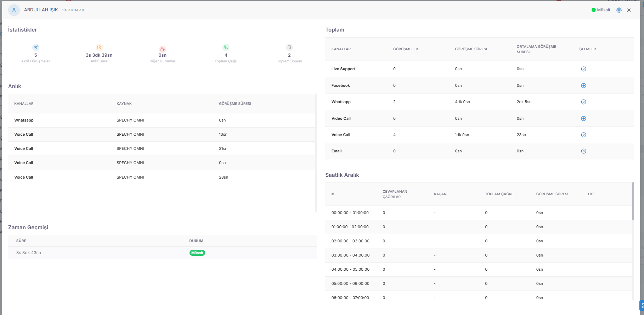The width and height of the screenshot is (644, 315).
Task: Click the KAYNAK column header
Action: tap(124, 104)
